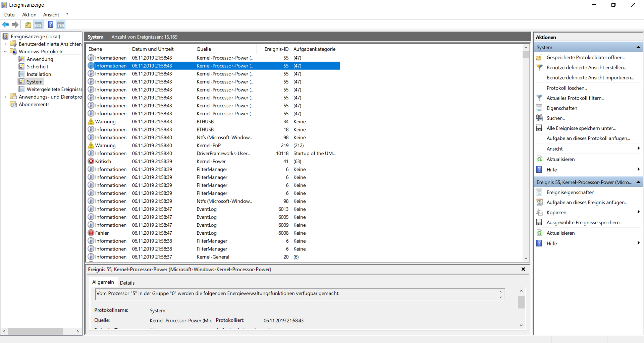Click the open saved log file icon
The width and height of the screenshot is (644, 343).
tap(539, 58)
